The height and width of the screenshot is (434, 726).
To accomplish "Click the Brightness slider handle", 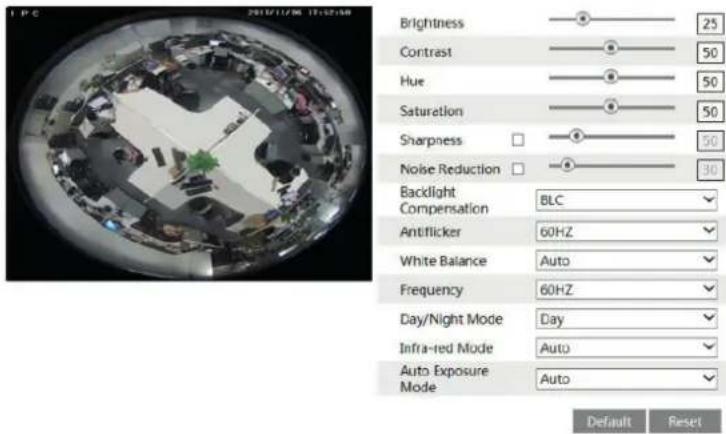I will (x=583, y=19).
